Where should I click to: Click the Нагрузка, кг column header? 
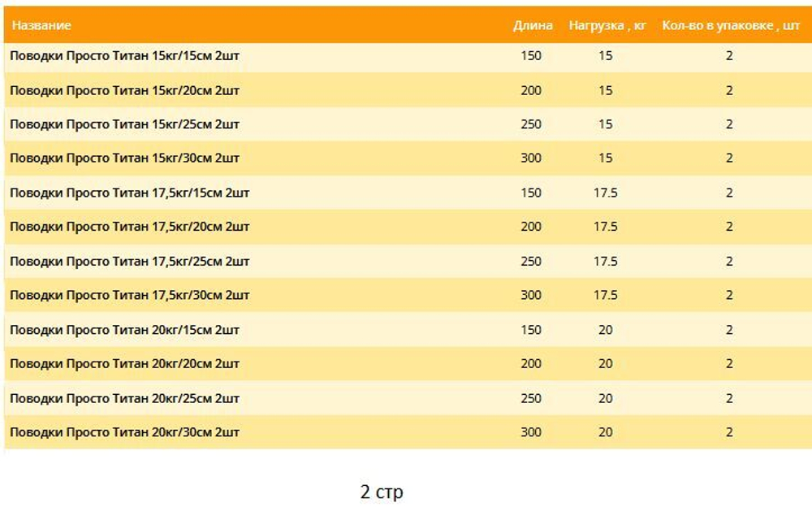point(607,25)
